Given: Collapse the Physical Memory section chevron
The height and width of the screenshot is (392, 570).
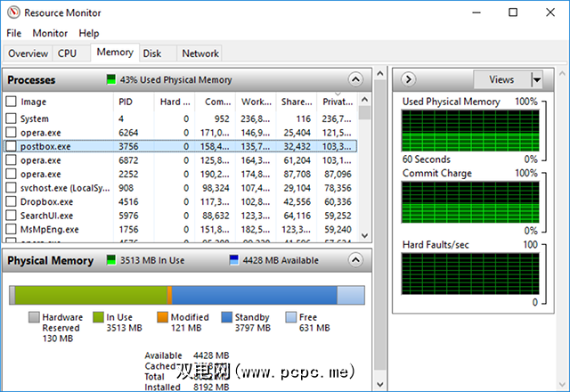Looking at the screenshot, I should [x=355, y=260].
